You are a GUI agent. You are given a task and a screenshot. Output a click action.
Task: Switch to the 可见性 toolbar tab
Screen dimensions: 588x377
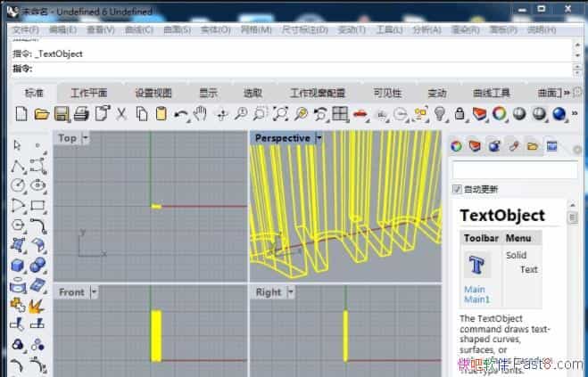tap(387, 93)
